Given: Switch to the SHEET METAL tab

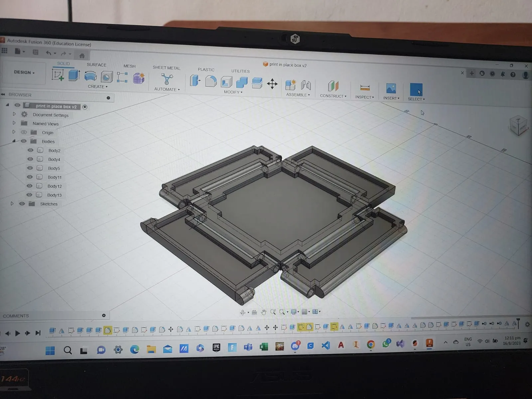Looking at the screenshot, I should point(166,68).
